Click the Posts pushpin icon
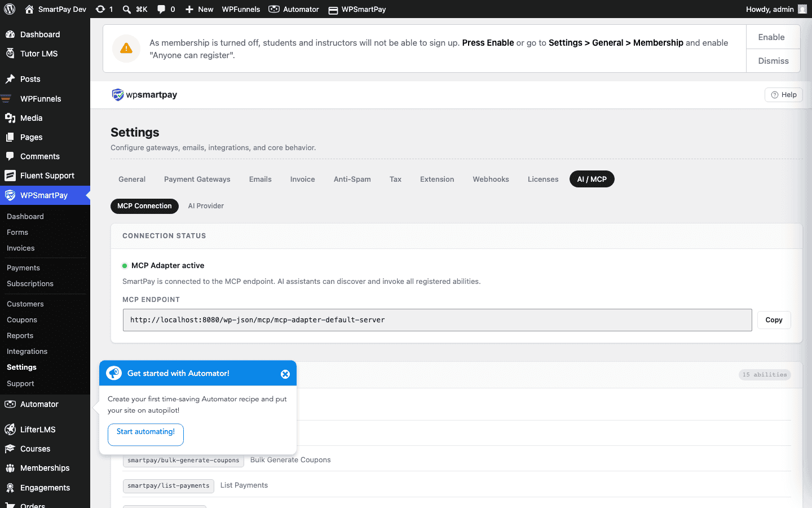This screenshot has width=812, height=508. (10, 79)
